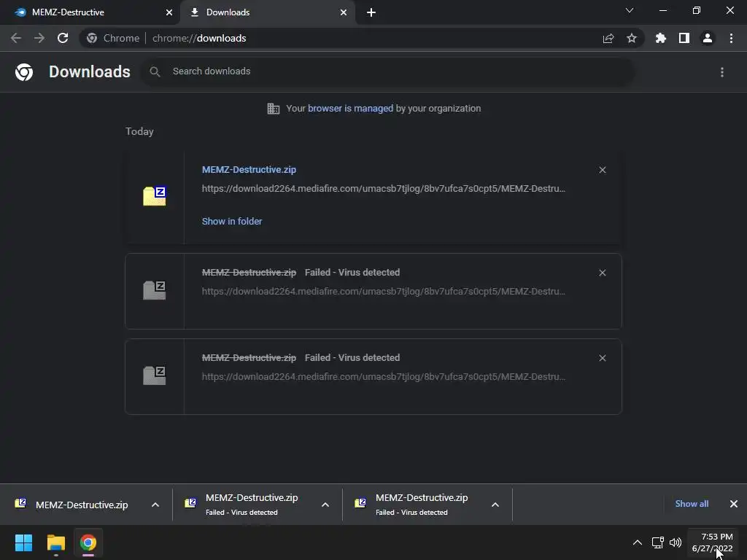Screen dimensions: 747x560
Task: Open the volume tray icon
Action: pyautogui.click(x=676, y=542)
